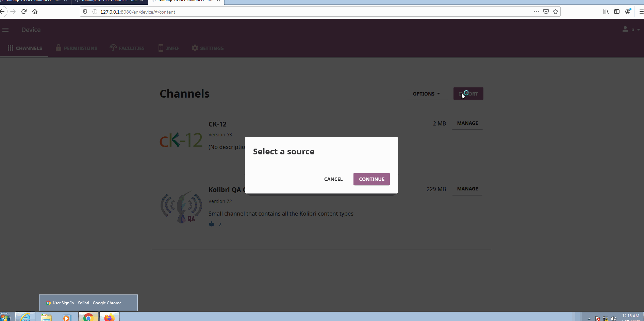The height and width of the screenshot is (321, 644).
Task: Click the Continue button in the dialog
Action: [371, 179]
